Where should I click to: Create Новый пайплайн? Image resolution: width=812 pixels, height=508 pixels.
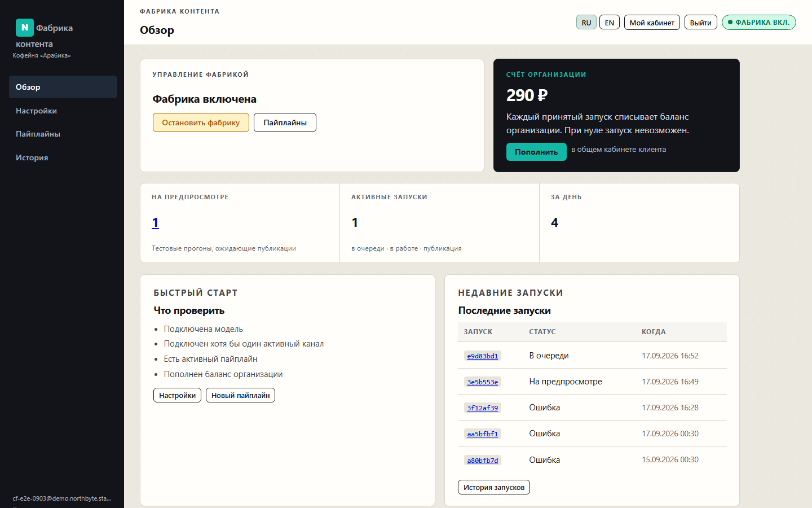[240, 395]
